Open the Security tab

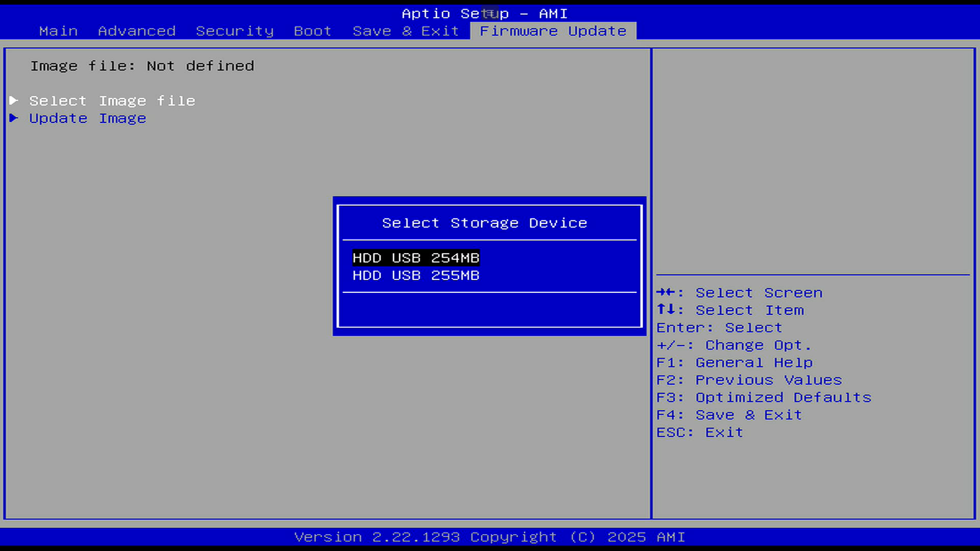pos(234,31)
